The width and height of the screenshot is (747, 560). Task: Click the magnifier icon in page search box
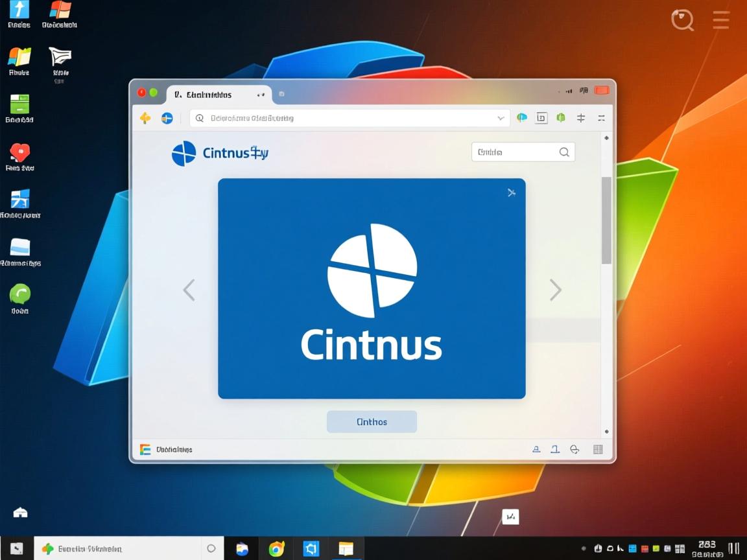pyautogui.click(x=564, y=152)
